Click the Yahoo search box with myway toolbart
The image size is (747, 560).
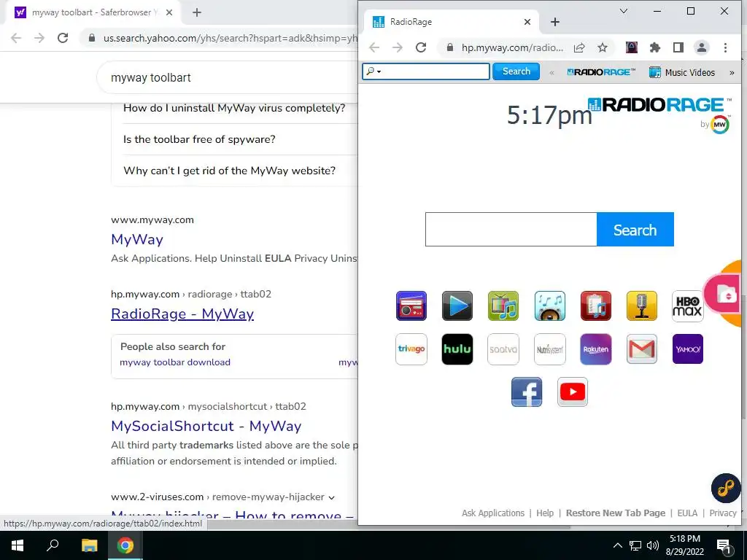coord(228,77)
